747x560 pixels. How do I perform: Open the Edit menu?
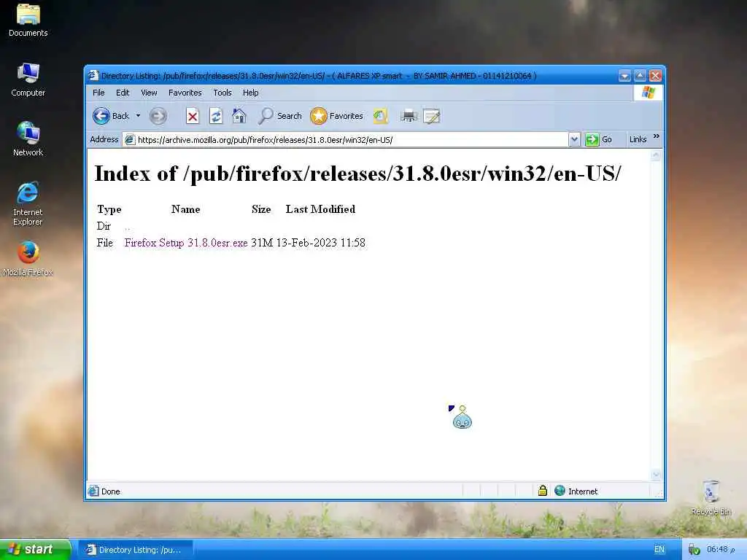[123, 93]
